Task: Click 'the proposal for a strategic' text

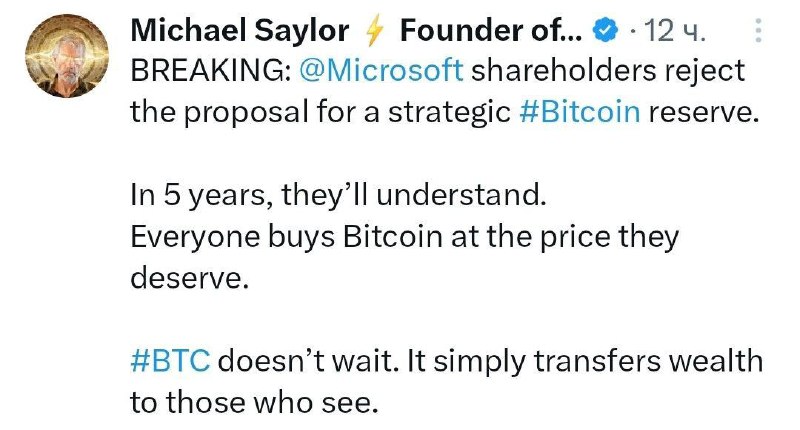Action: (320, 112)
